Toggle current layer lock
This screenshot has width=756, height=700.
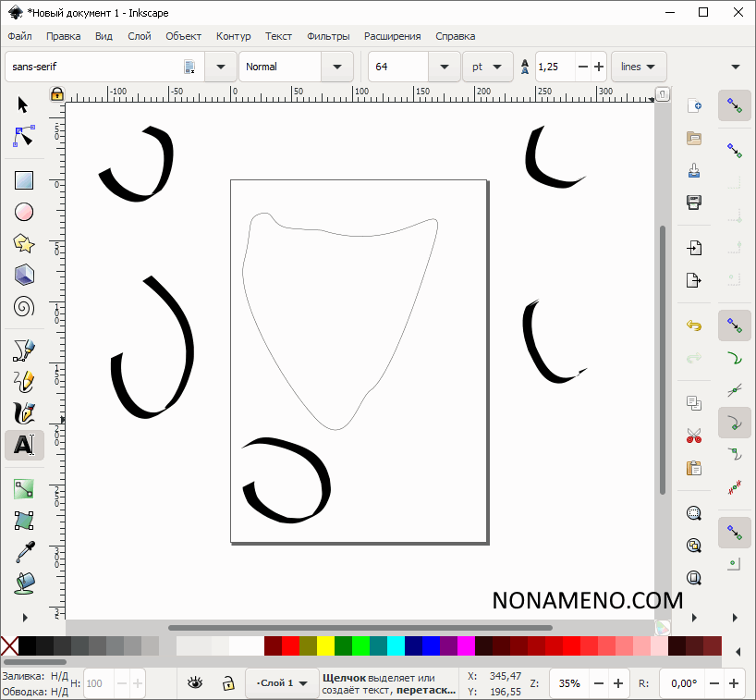point(227,683)
